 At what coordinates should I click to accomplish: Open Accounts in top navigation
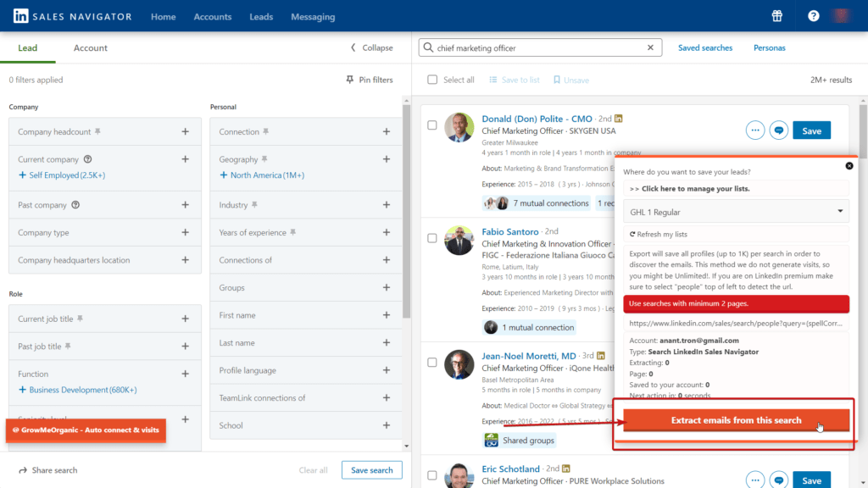point(213,17)
